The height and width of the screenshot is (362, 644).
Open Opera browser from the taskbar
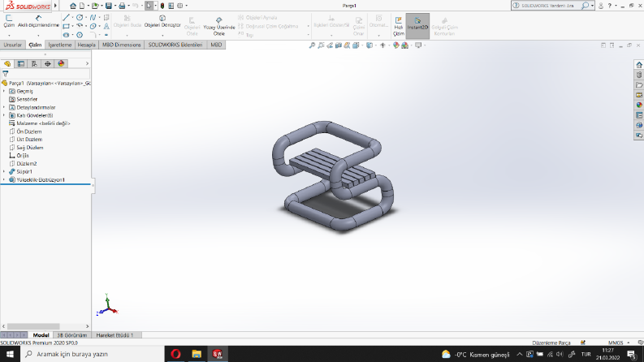175,354
